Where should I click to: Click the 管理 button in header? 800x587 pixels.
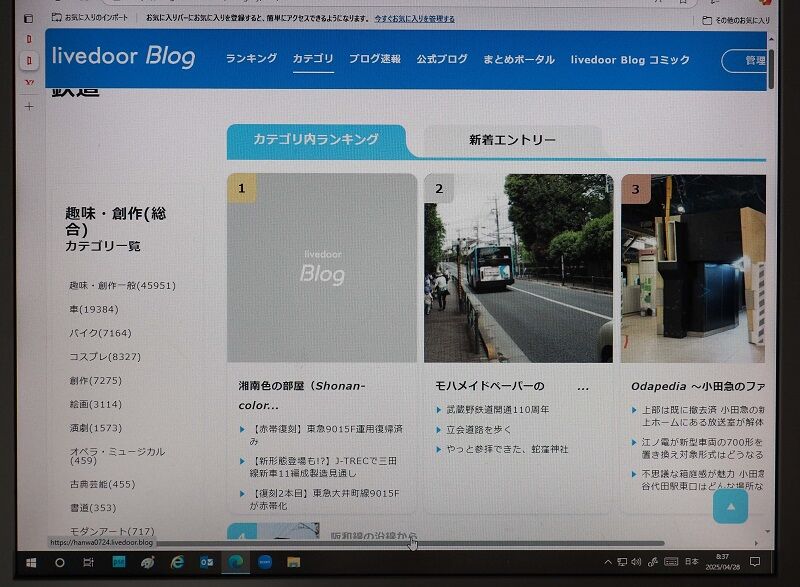pyautogui.click(x=745, y=61)
